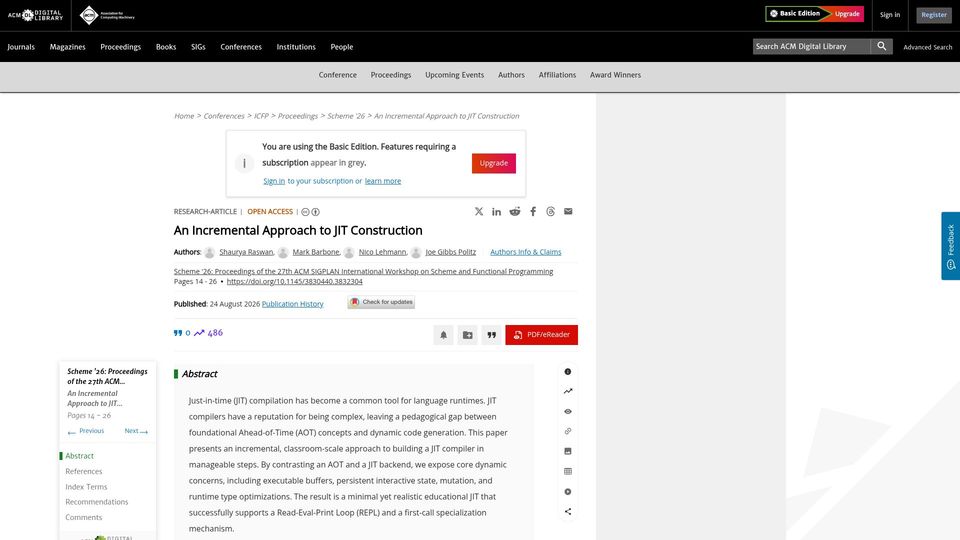The height and width of the screenshot is (540, 960).
Task: Switch to the Affiliations tab
Action: click(557, 75)
